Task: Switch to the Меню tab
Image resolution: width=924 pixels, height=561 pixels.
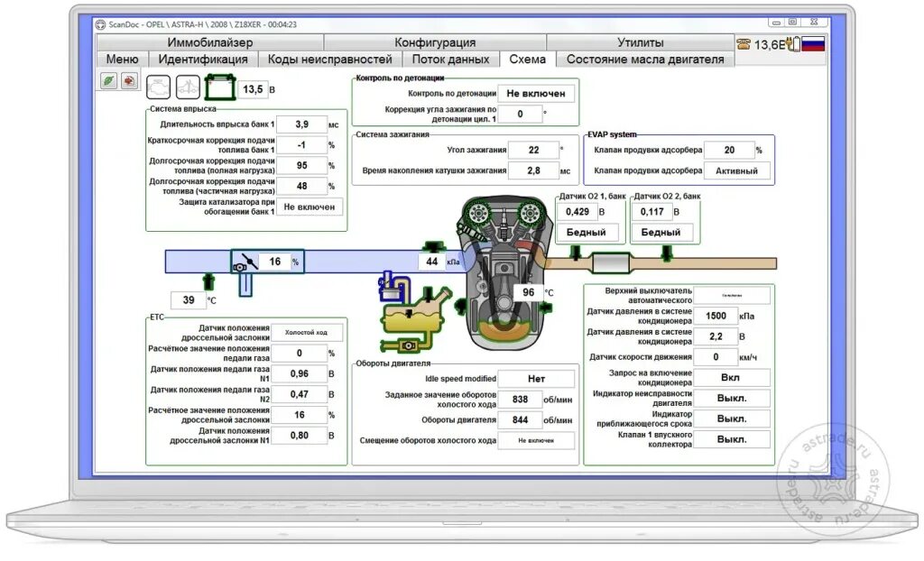Action: coord(122,59)
